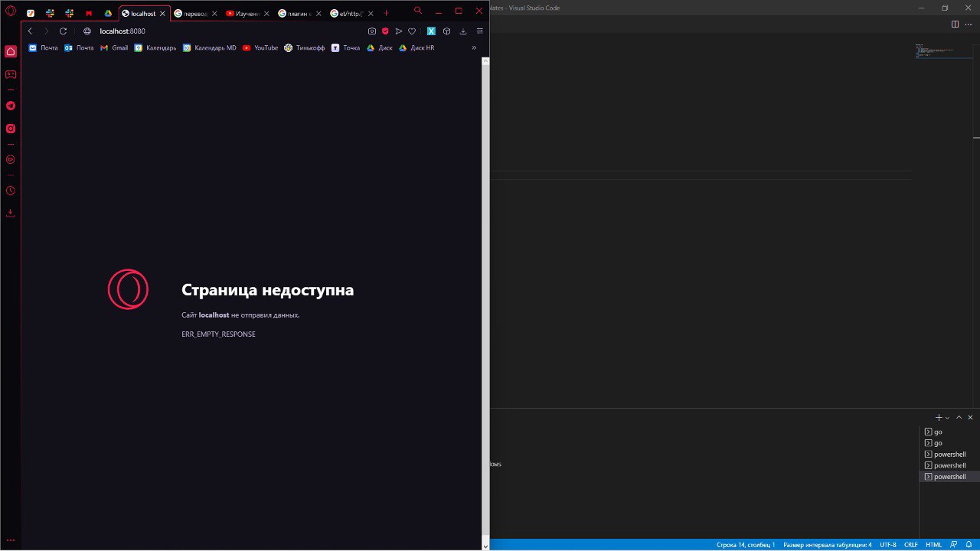The height and width of the screenshot is (551, 980).
Task: Click "Строка 14, столбец 1" in status bar
Action: (x=746, y=545)
